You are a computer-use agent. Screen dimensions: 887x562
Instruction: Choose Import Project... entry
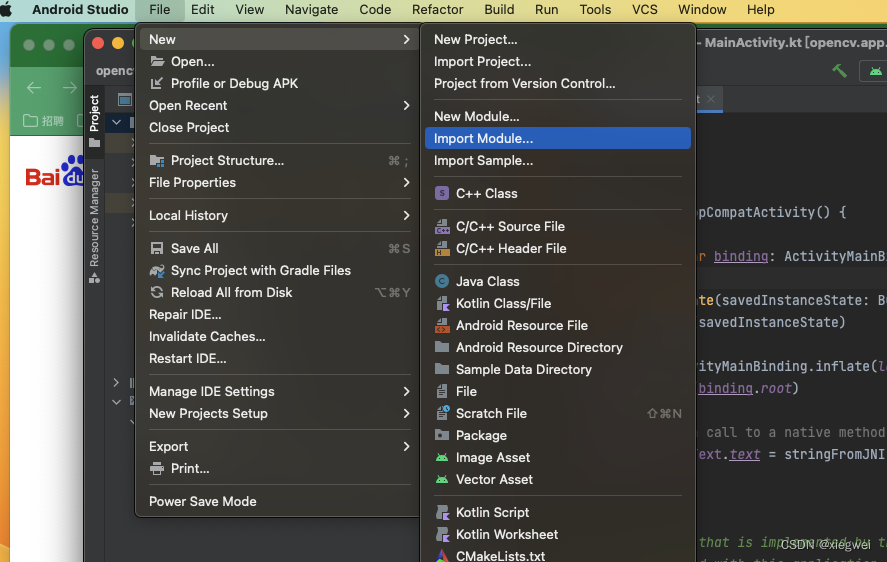tap(557, 62)
